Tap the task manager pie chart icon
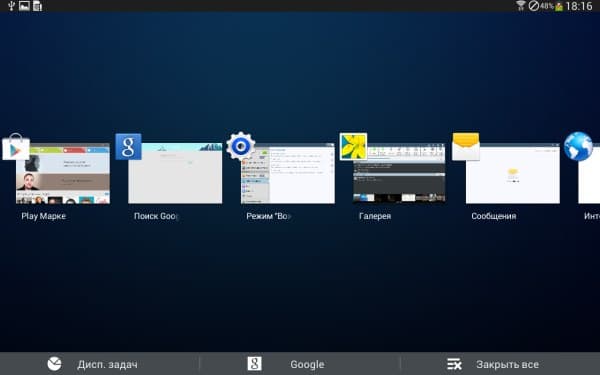Screen dimensions: 600x375 click(x=54, y=364)
